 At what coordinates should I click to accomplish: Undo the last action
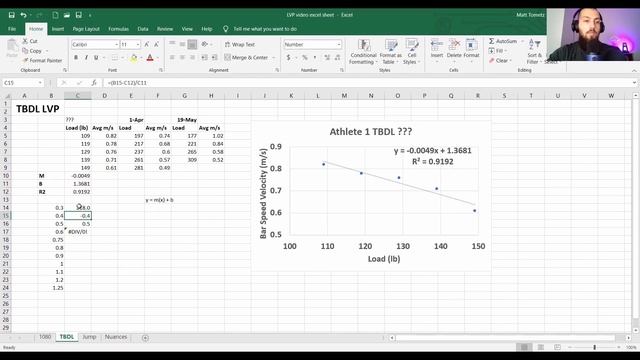tap(23, 15)
